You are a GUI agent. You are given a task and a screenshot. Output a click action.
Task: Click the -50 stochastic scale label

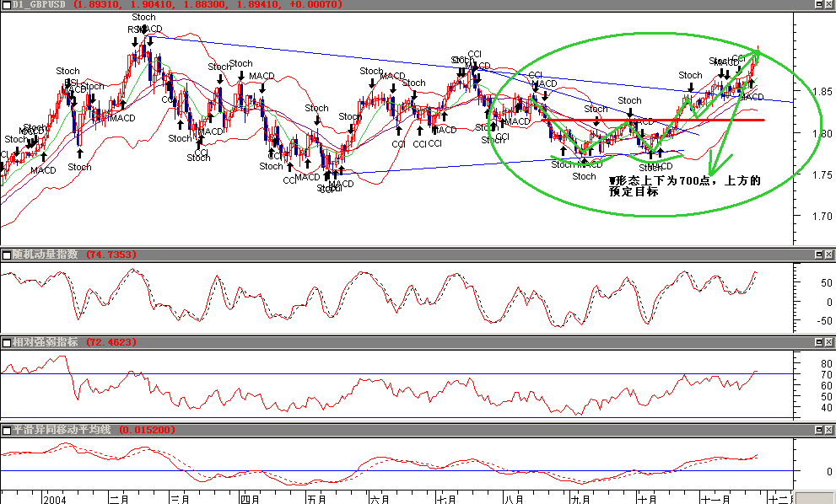(823, 321)
